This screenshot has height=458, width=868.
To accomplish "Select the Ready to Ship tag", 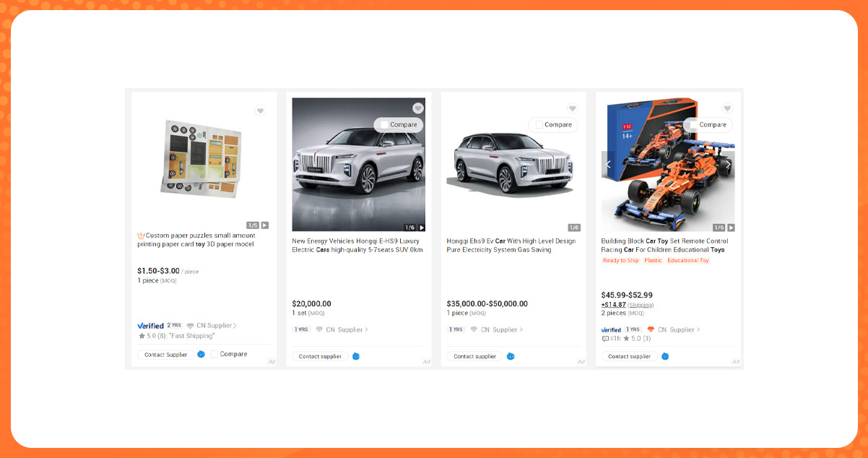I will pyautogui.click(x=620, y=260).
